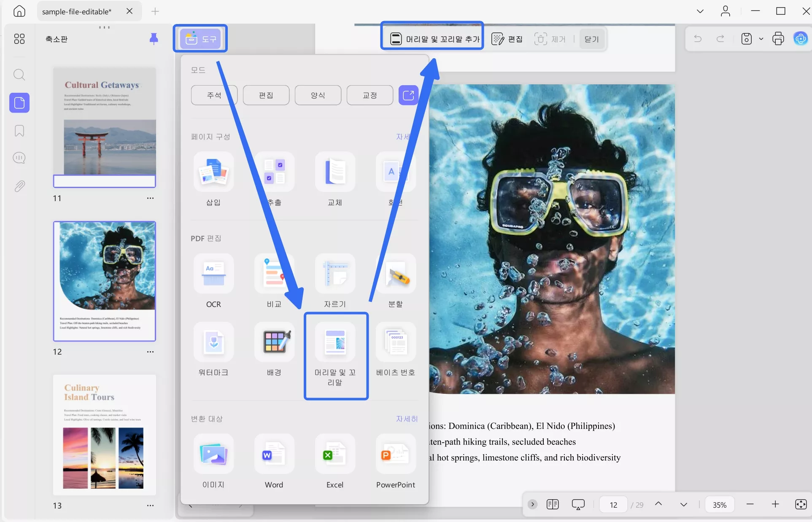Screen dimensions: 812x522
Task: Open the search panel magnifier icon
Action: pyautogui.click(x=19, y=75)
